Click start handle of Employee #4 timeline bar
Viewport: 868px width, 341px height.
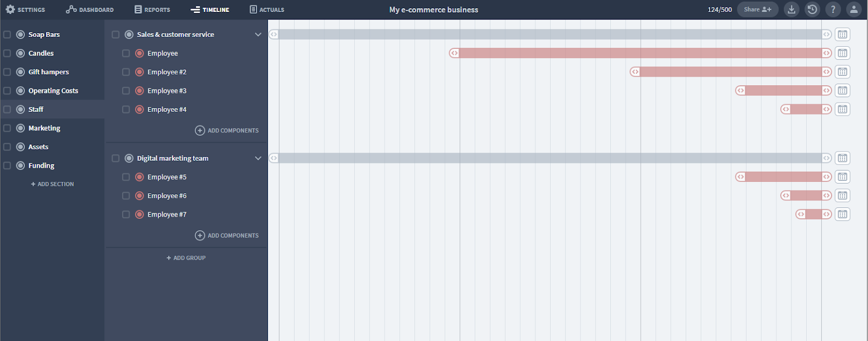point(786,109)
